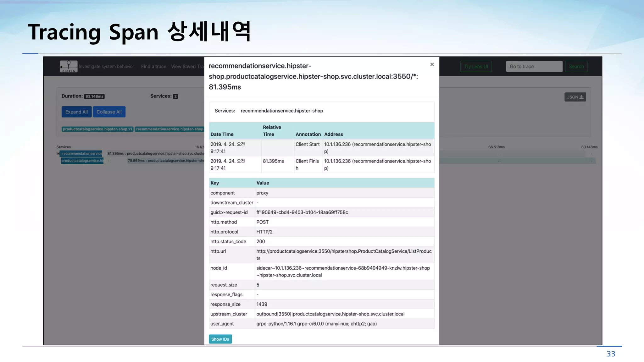Click the upstream_cluster outbound value
This screenshot has height=362, width=644.
(x=330, y=314)
